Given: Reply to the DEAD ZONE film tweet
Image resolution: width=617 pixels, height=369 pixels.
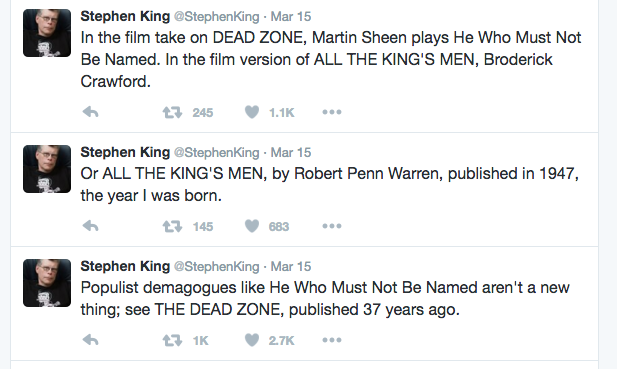Looking at the screenshot, I should (91, 113).
